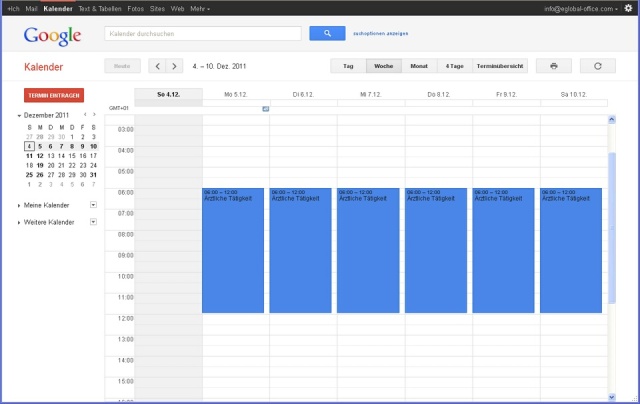The width and height of the screenshot is (640, 404).
Task: Print the calendar via printer icon
Action: pyautogui.click(x=553, y=66)
